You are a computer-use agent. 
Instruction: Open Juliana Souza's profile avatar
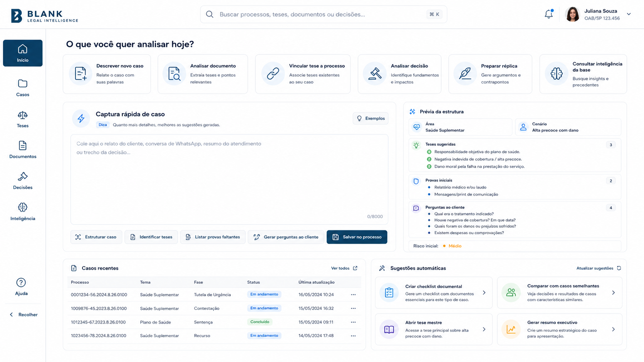coord(572,14)
